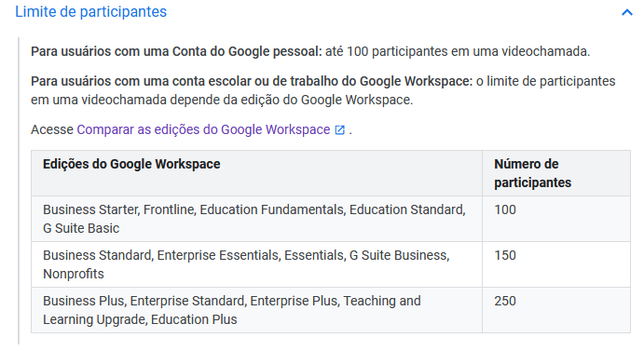Click the word "Acesse" before the link
This screenshot has height=351, width=644.
click(x=52, y=129)
